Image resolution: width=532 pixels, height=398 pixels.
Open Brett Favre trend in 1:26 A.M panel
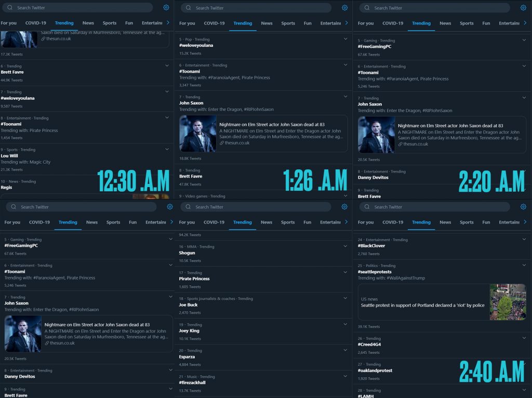click(191, 176)
